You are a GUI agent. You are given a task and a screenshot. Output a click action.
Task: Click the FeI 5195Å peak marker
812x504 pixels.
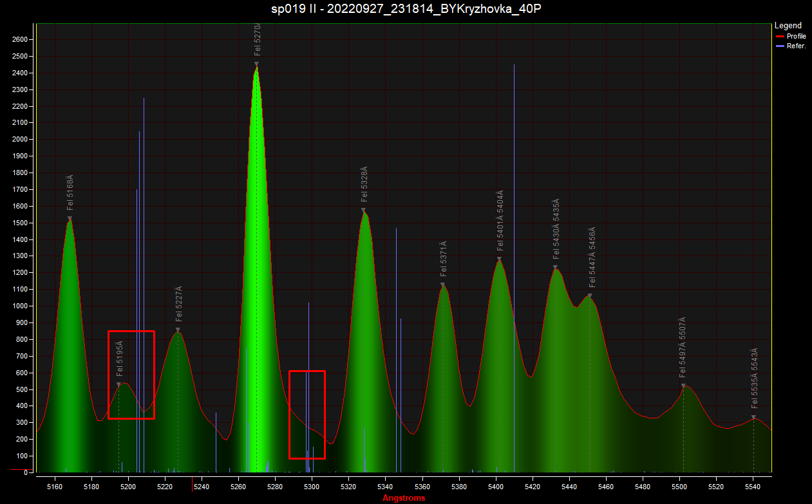tap(118, 385)
